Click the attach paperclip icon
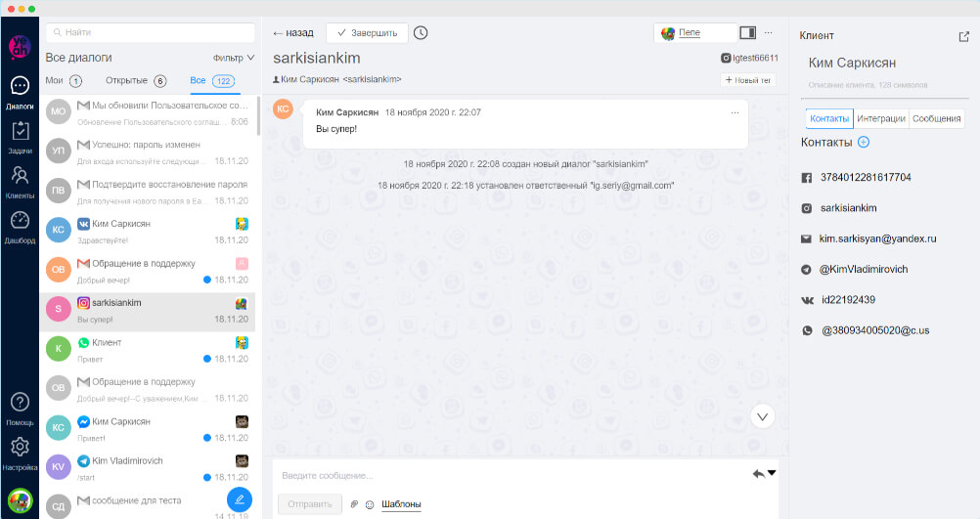 (x=354, y=504)
